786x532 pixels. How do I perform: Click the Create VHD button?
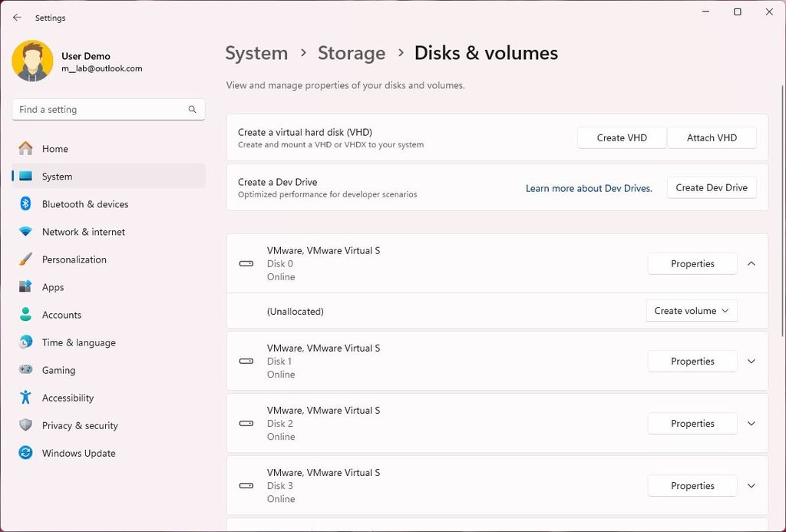(621, 137)
